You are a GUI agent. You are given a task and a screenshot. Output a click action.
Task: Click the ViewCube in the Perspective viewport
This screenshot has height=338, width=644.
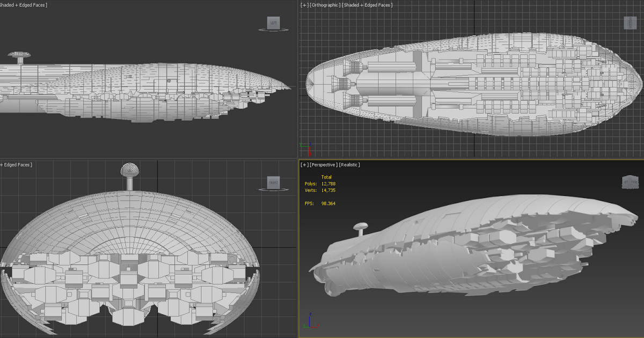point(631,182)
